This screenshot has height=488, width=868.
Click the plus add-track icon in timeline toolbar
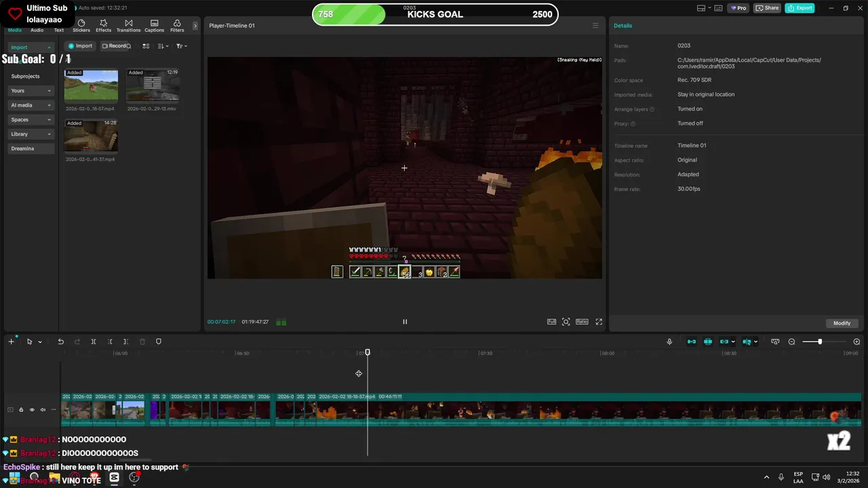pos(11,342)
